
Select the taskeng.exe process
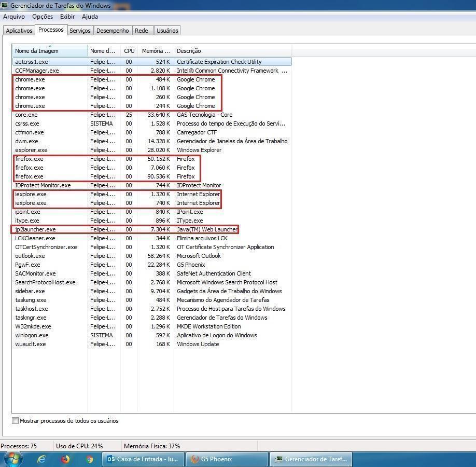pyautogui.click(x=152, y=299)
